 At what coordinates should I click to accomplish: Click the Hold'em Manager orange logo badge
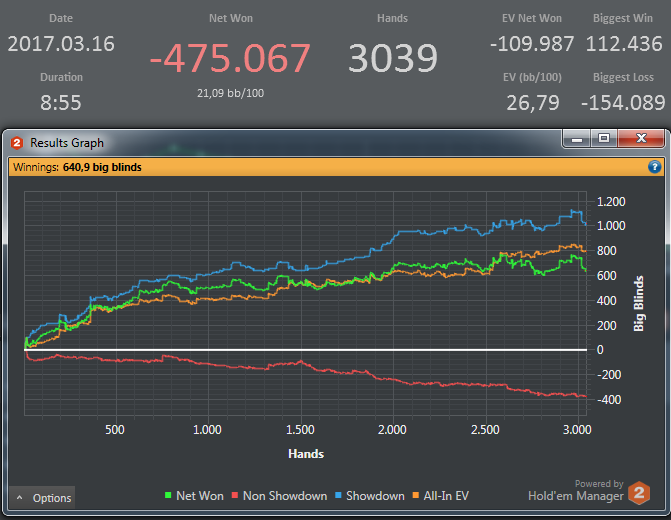[x=639, y=493]
